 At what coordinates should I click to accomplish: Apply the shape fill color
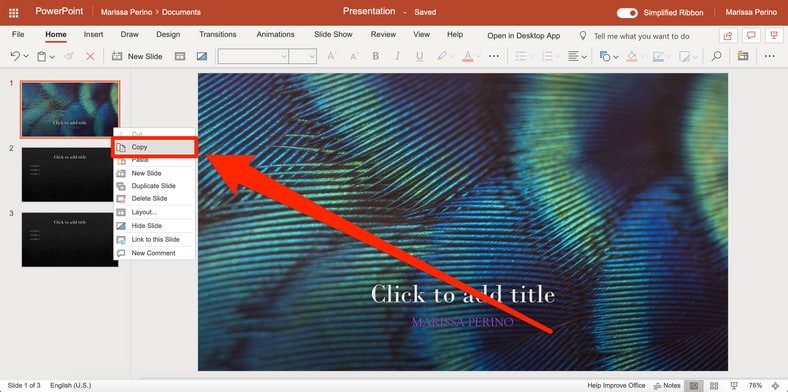pyautogui.click(x=632, y=56)
